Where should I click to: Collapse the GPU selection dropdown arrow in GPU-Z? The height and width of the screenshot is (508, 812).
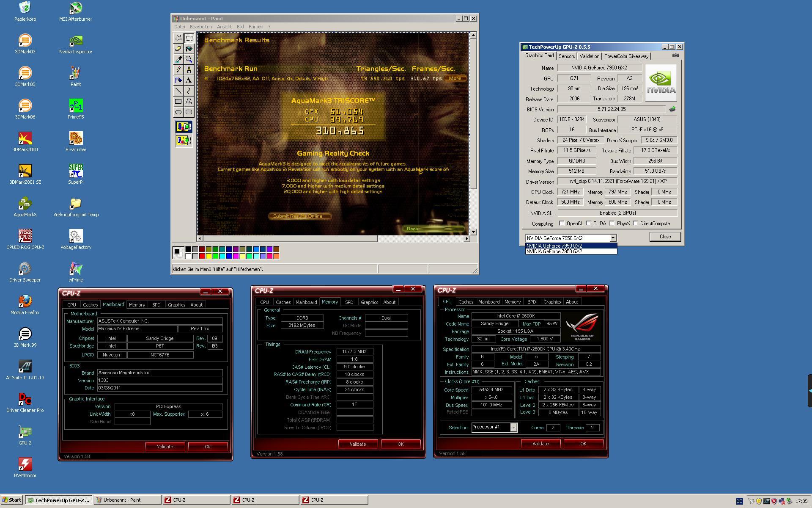point(613,238)
